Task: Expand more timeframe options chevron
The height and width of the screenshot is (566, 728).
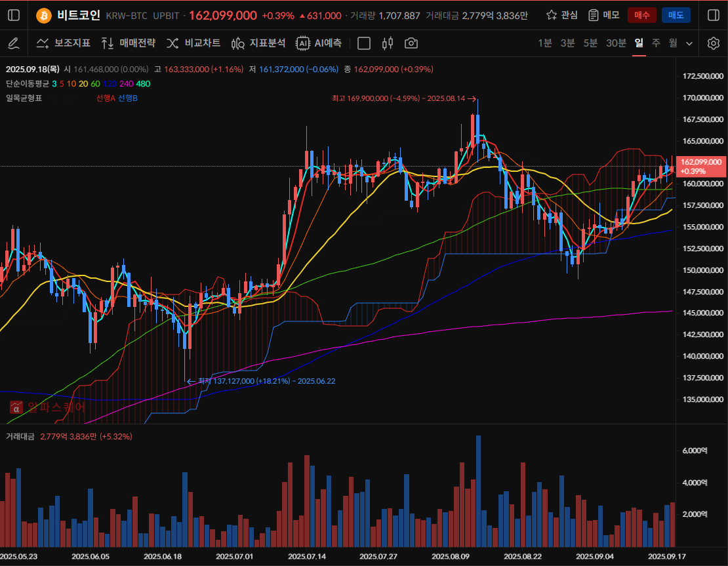Action: point(689,44)
